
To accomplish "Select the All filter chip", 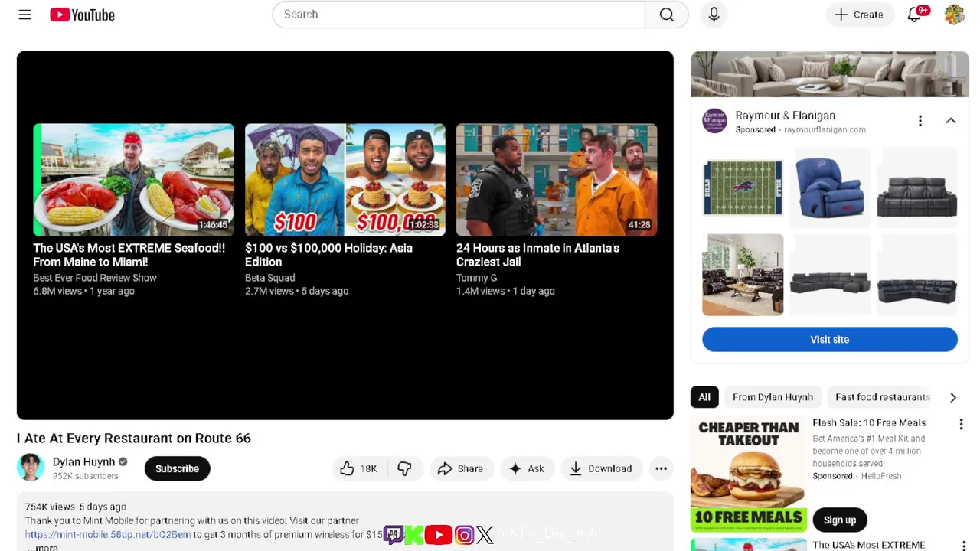I will pyautogui.click(x=704, y=397).
